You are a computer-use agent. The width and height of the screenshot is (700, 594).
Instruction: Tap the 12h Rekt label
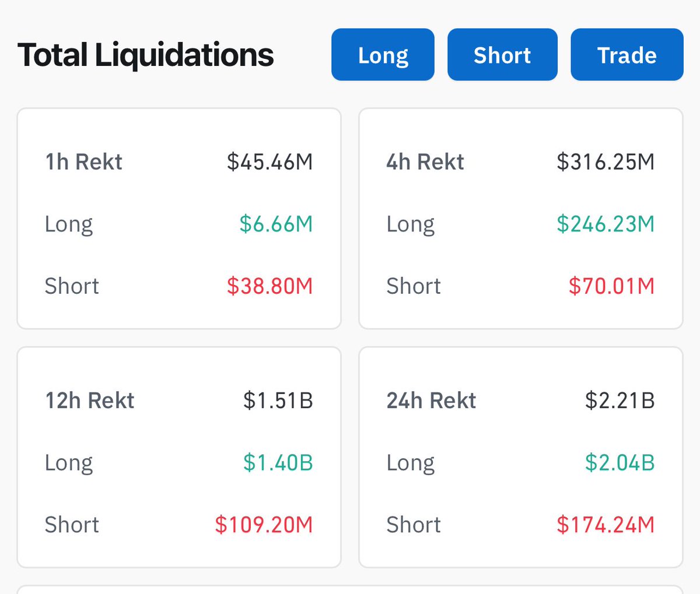click(x=90, y=400)
